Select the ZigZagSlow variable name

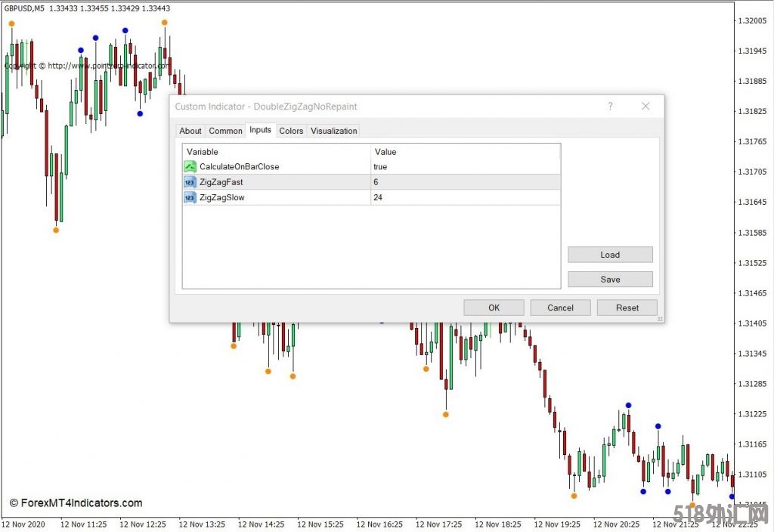[x=222, y=197]
